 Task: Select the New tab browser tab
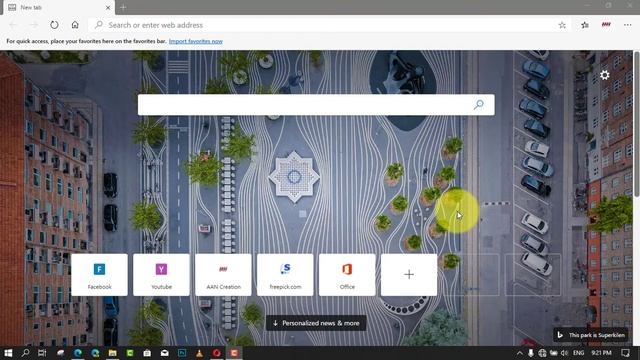[59, 7]
